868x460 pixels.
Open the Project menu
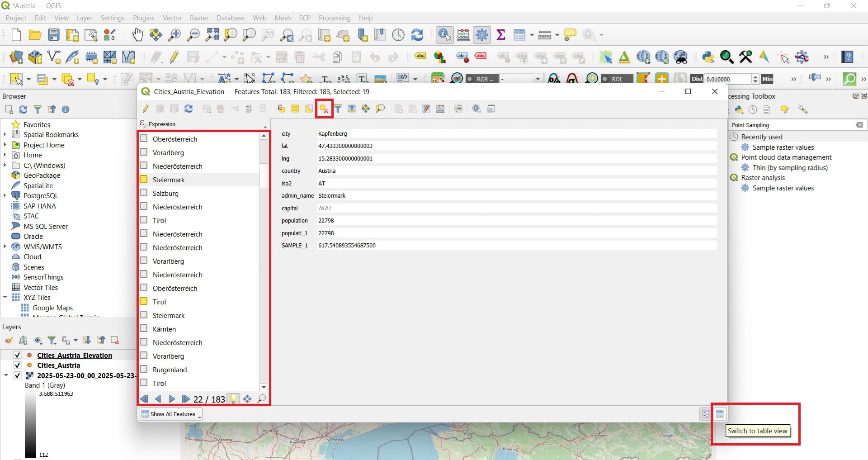[x=16, y=18]
